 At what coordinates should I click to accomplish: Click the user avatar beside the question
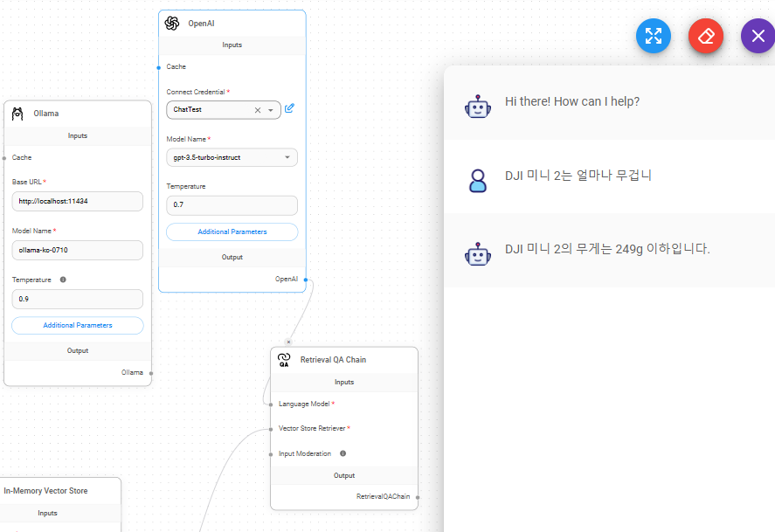(477, 181)
